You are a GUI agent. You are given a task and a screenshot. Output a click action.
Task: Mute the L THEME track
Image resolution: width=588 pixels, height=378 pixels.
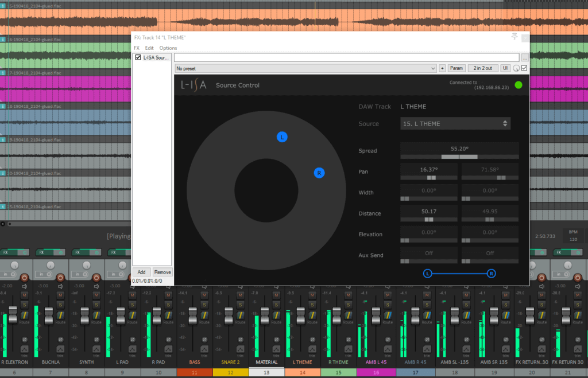click(x=312, y=295)
